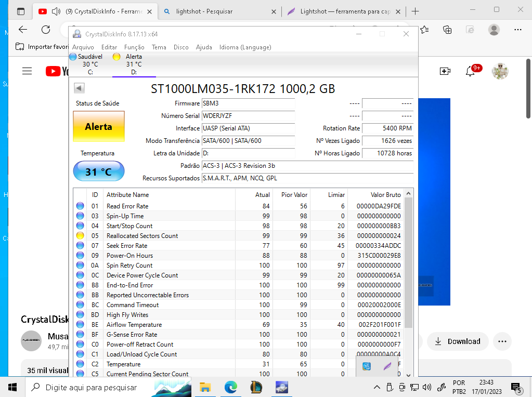Switch to the CrystalDiskInfo YouTube tab
The width and height of the screenshot is (532, 397).
click(x=96, y=11)
